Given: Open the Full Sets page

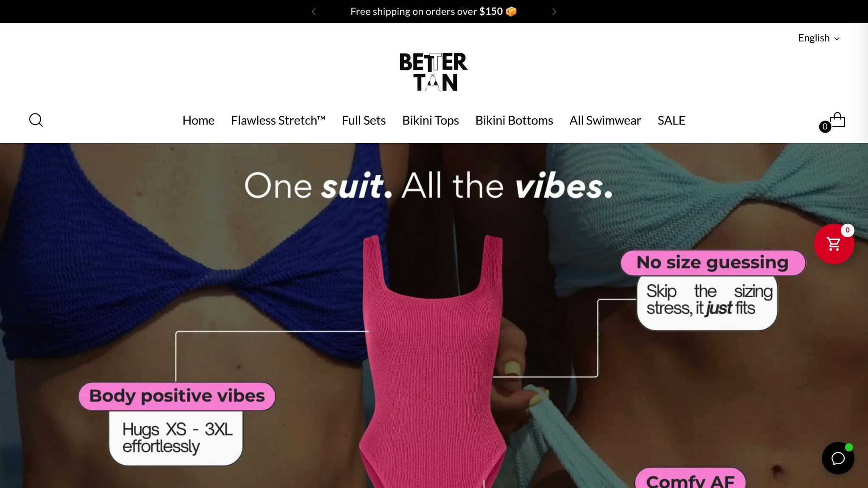Looking at the screenshot, I should [364, 120].
